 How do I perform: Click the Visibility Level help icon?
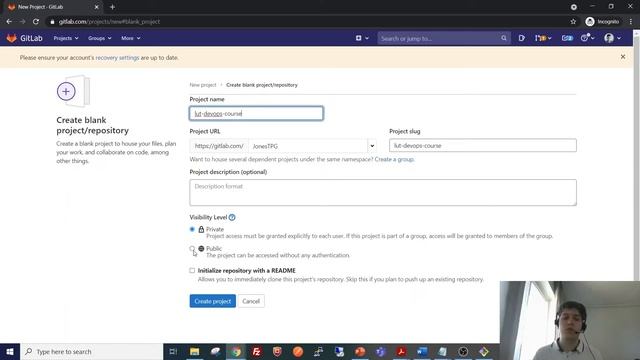pyautogui.click(x=232, y=218)
